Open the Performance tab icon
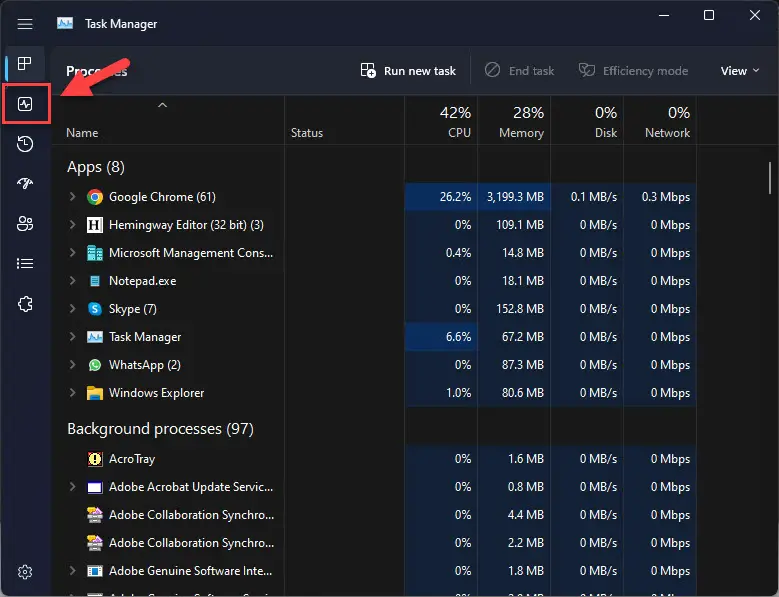The image size is (779, 597). coord(25,104)
